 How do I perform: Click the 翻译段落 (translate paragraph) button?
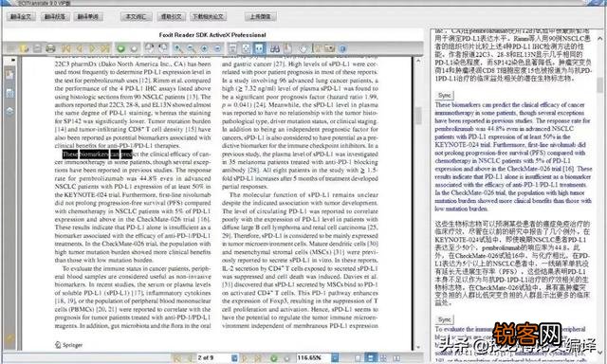[x=55, y=17]
